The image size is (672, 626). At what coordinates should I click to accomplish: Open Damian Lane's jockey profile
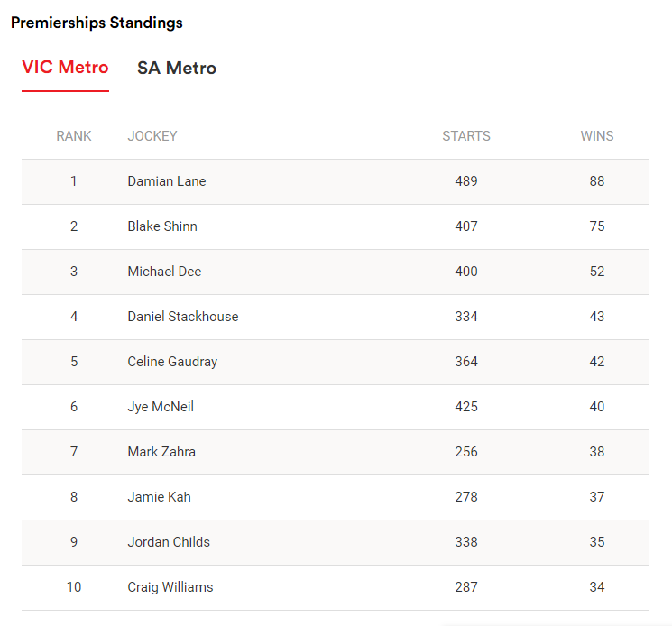(167, 181)
